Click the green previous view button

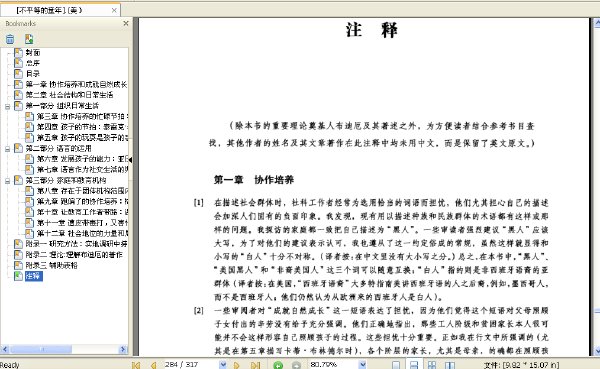click(x=278, y=365)
